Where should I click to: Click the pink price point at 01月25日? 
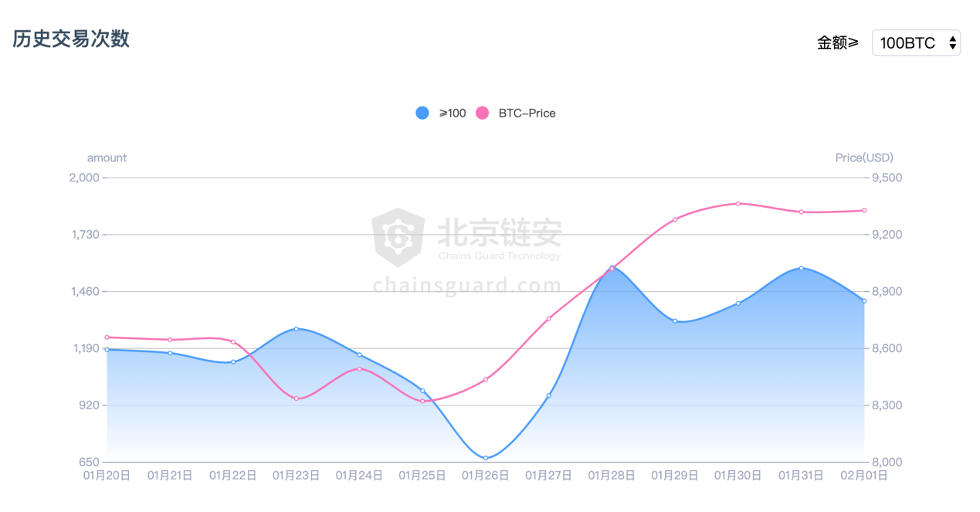tap(422, 401)
